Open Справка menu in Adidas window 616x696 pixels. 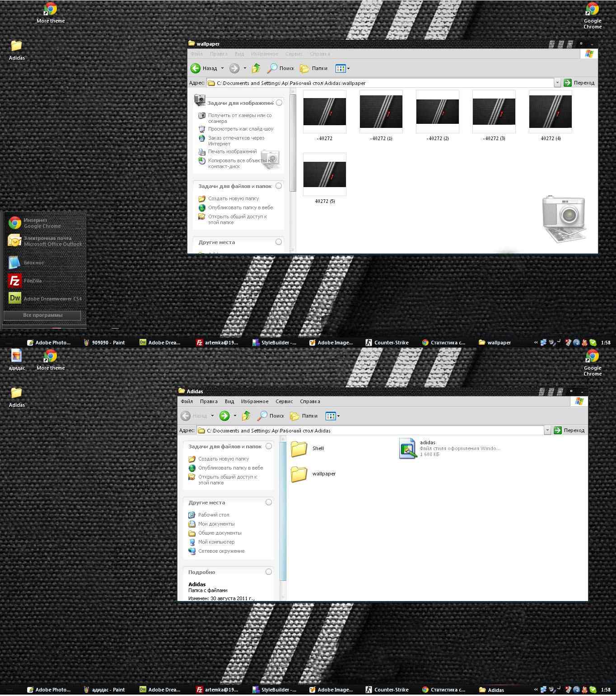[x=310, y=401]
